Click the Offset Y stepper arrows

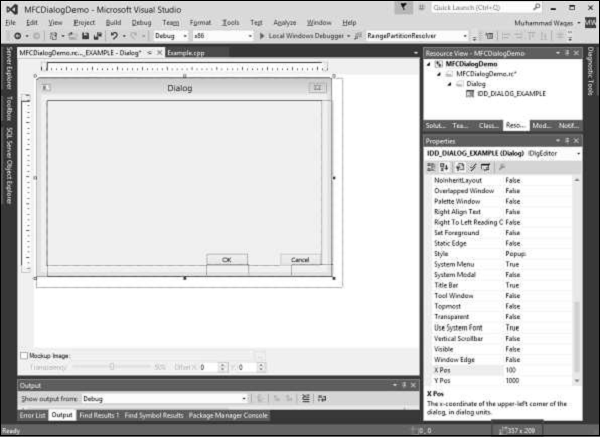coord(261,367)
